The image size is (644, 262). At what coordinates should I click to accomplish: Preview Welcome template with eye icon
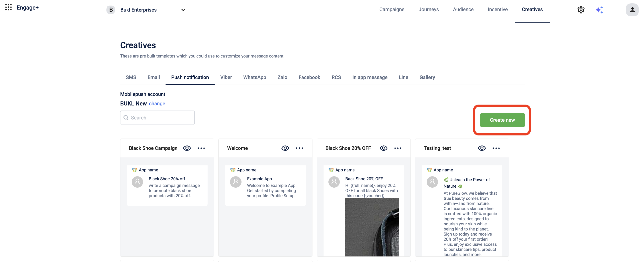click(x=285, y=148)
